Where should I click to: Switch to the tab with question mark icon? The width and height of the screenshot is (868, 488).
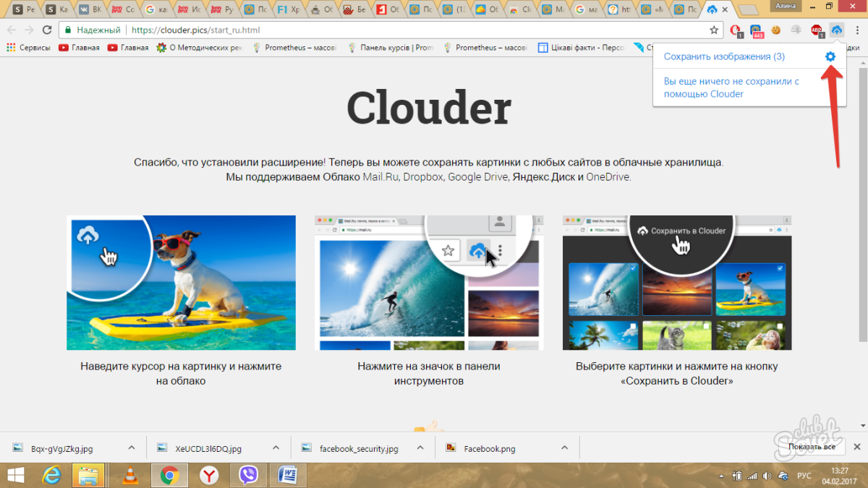point(619,9)
